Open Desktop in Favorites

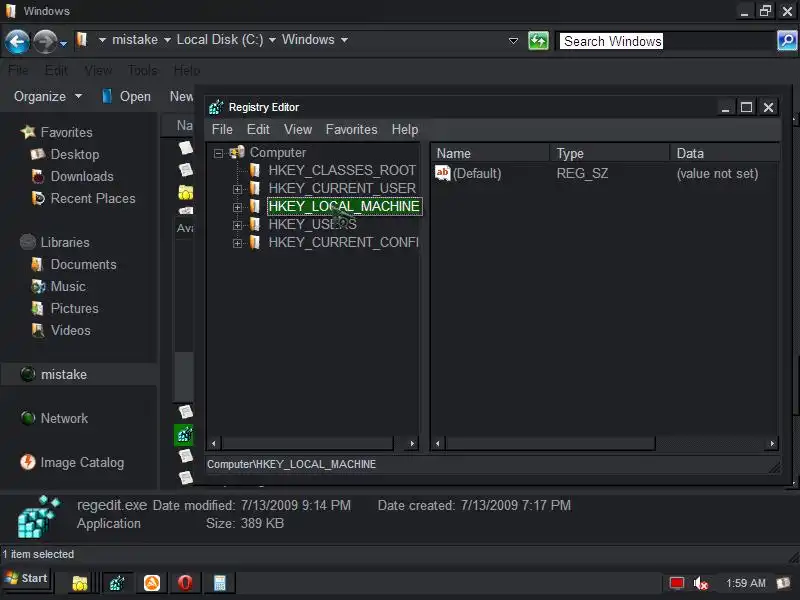tap(74, 154)
